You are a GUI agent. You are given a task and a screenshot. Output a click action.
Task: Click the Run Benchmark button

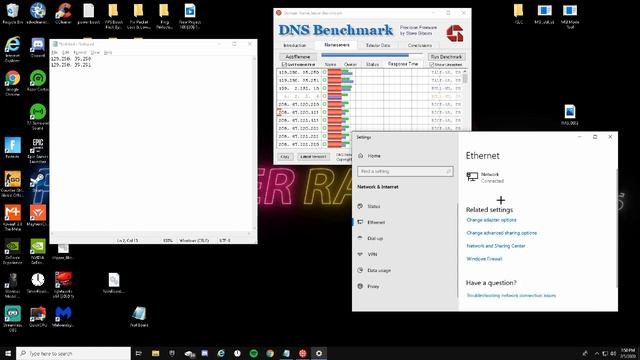(446, 57)
